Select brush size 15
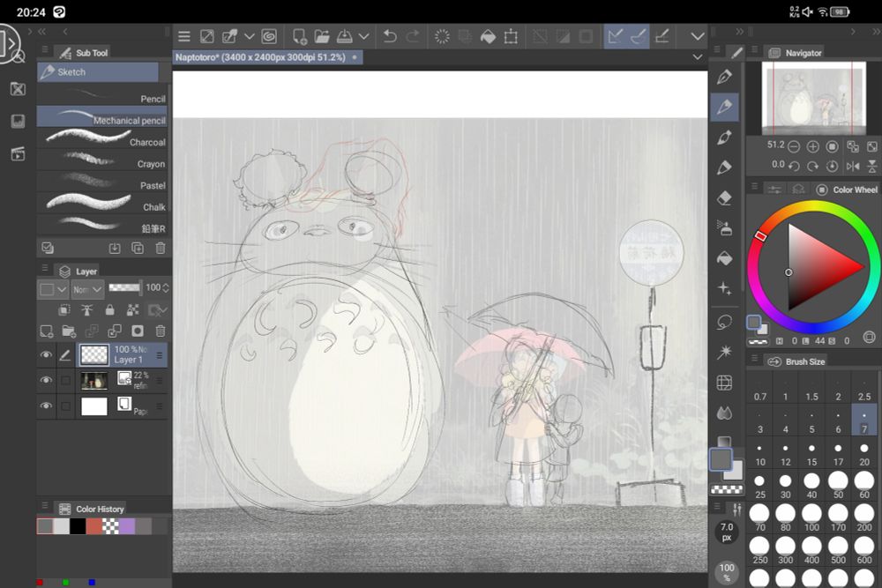The image size is (882, 588). point(811,454)
